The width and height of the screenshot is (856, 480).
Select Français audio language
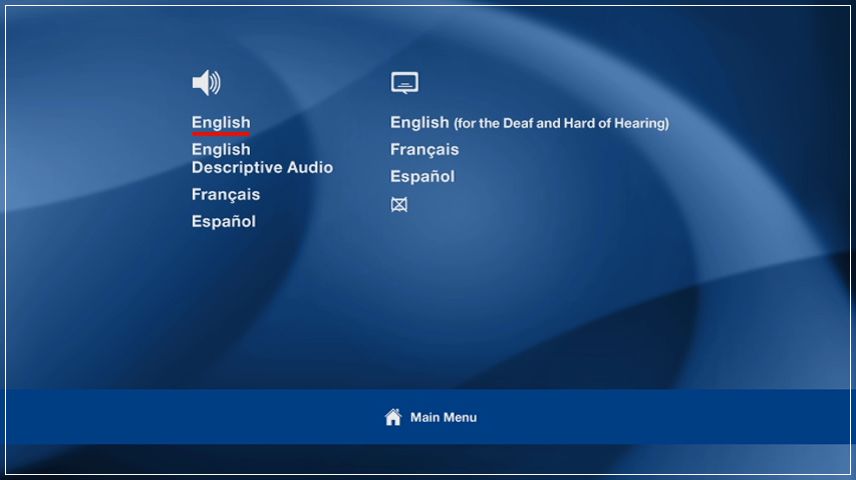[x=225, y=195]
